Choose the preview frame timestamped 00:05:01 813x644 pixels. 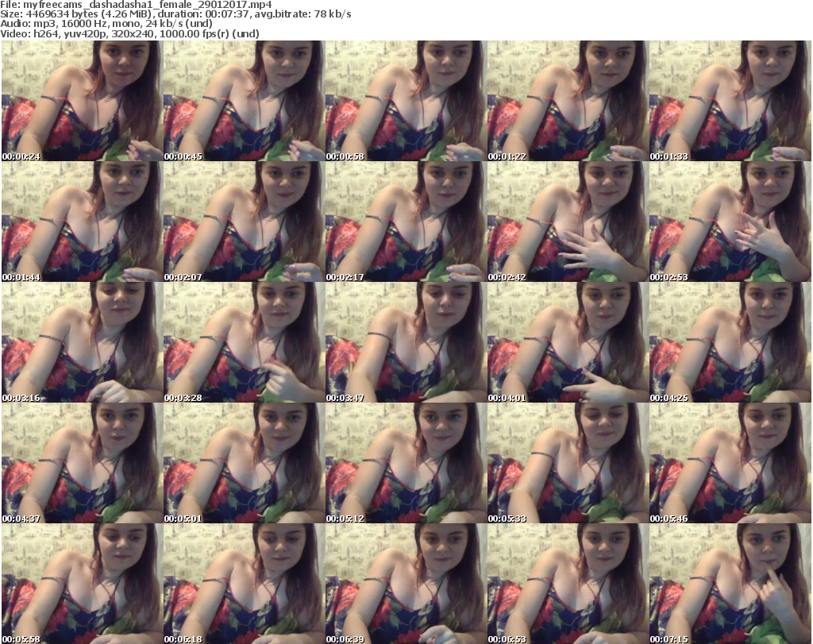(245, 463)
